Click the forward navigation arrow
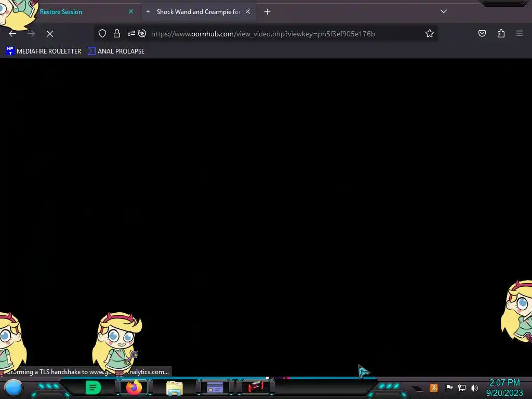The width and height of the screenshot is (532, 399). (31, 34)
